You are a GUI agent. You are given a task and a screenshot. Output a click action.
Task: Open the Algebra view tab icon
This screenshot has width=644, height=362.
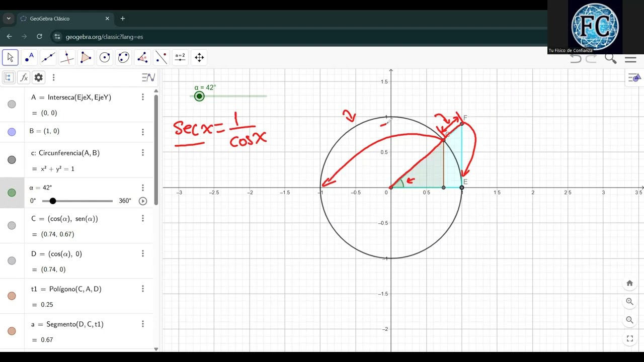point(8,77)
